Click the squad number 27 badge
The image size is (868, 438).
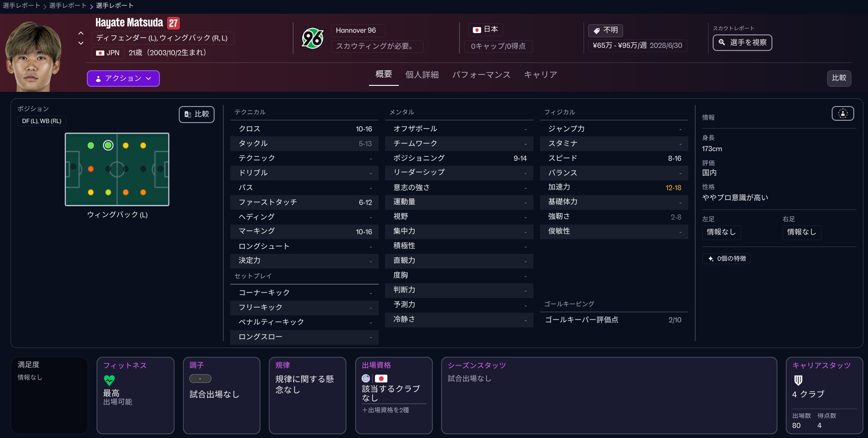(173, 23)
